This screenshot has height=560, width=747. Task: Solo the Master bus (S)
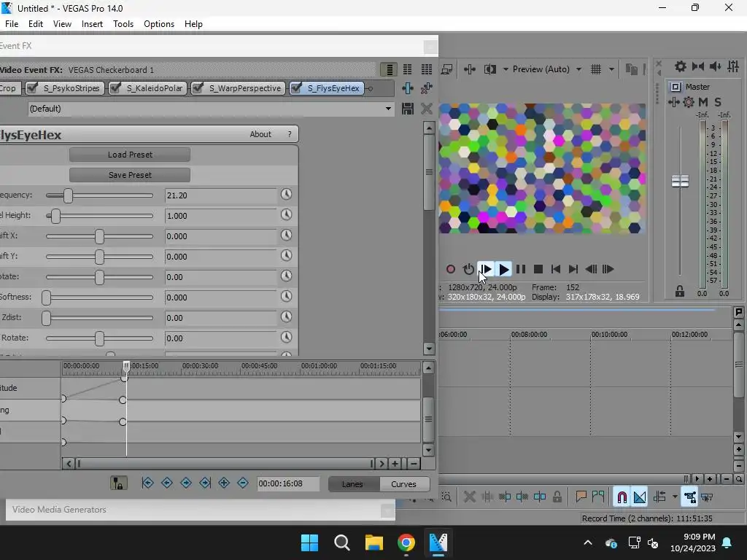click(x=718, y=102)
